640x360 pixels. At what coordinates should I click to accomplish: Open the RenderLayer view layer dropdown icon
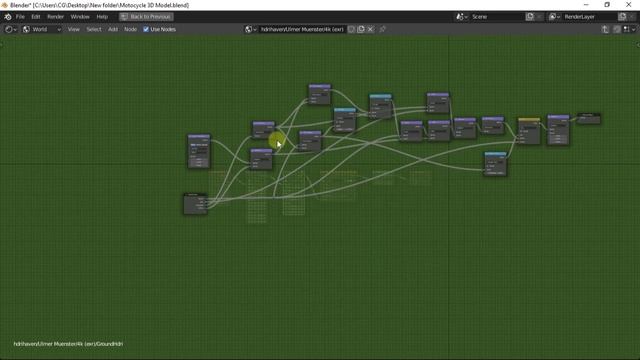(554, 17)
